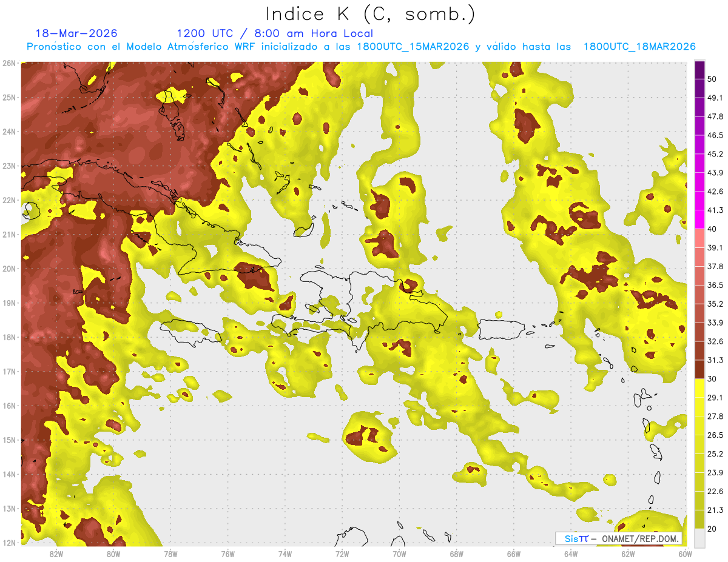Click latitude label '17N'
728x562 pixels.
point(9,371)
